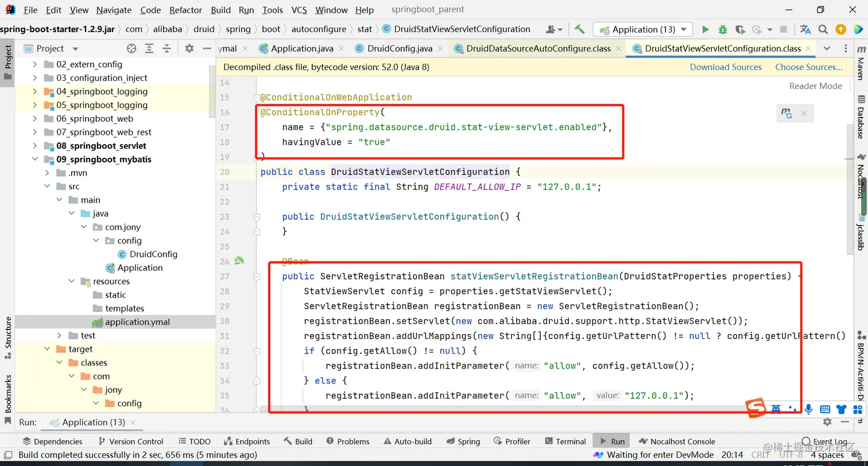The width and height of the screenshot is (868, 466).
Task: Open Search Everywhere magnifier icon
Action: (823, 29)
